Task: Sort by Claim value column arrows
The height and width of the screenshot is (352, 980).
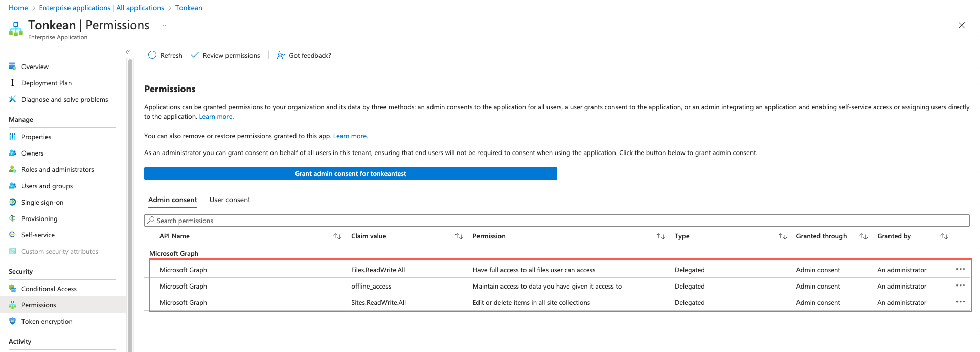Action: coord(459,236)
